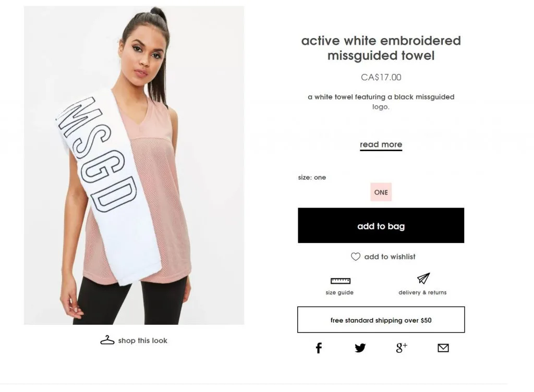The width and height of the screenshot is (534, 392).
Task: Share the product on Twitter
Action: [x=360, y=348]
